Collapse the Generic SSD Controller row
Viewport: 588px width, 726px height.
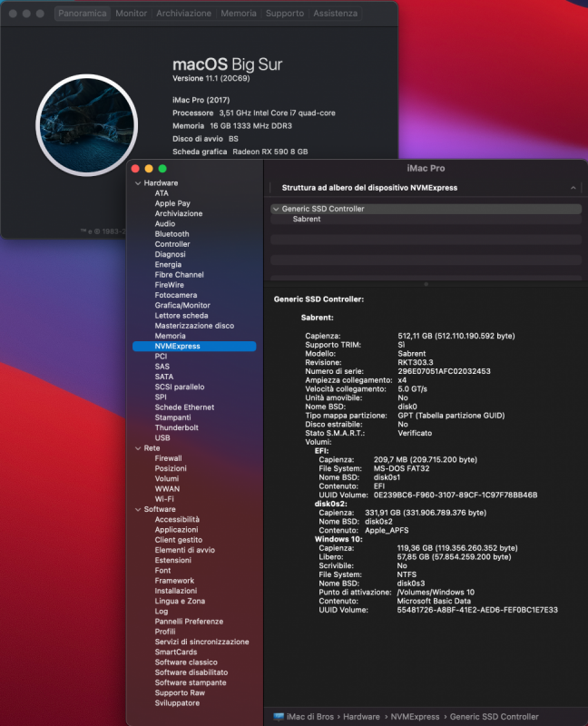click(x=276, y=209)
